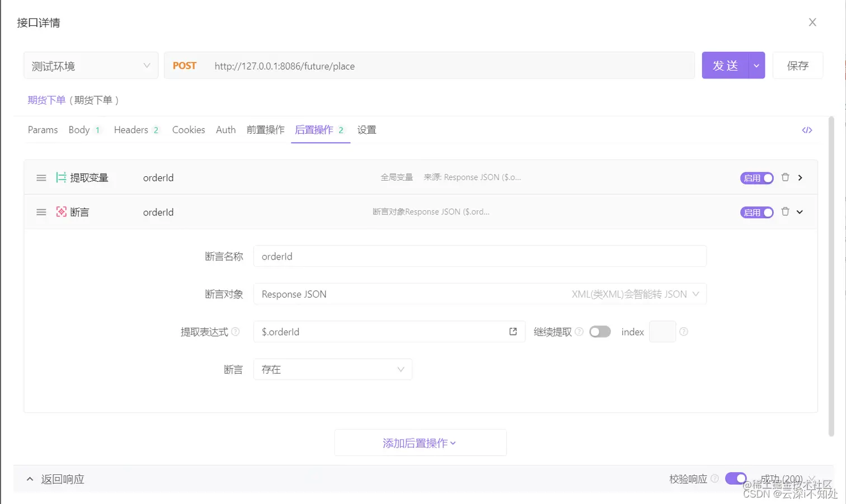Click the 来源: Response JSON summary text
This screenshot has height=504, width=846.
[x=472, y=177]
